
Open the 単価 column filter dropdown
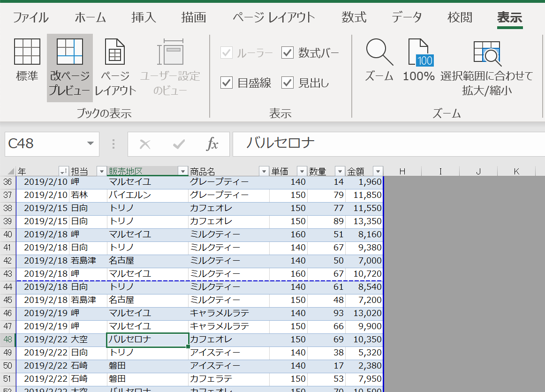pyautogui.click(x=302, y=171)
